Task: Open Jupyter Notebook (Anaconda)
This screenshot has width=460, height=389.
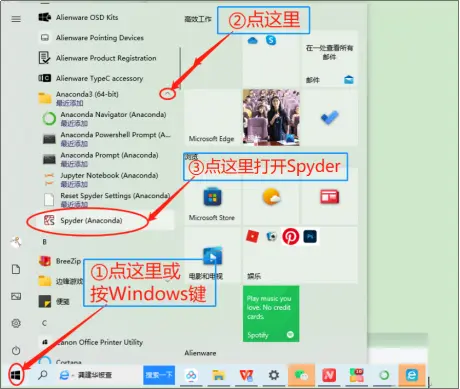Action: (x=105, y=179)
